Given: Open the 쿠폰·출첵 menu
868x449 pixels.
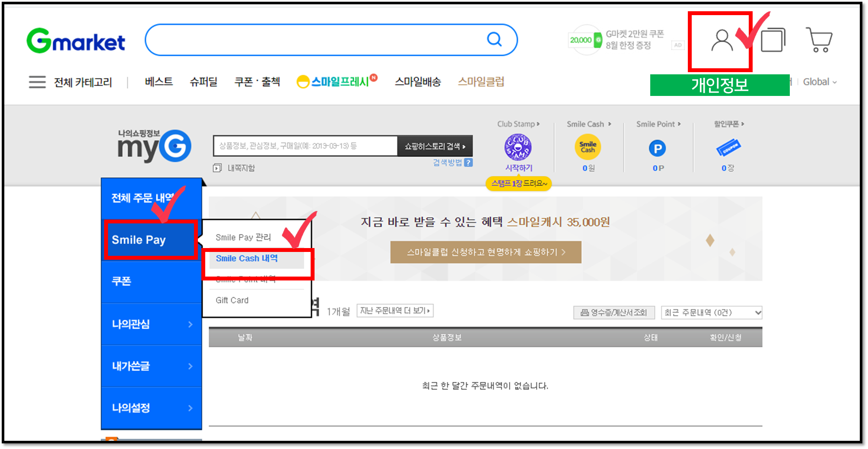Looking at the screenshot, I should (x=257, y=82).
